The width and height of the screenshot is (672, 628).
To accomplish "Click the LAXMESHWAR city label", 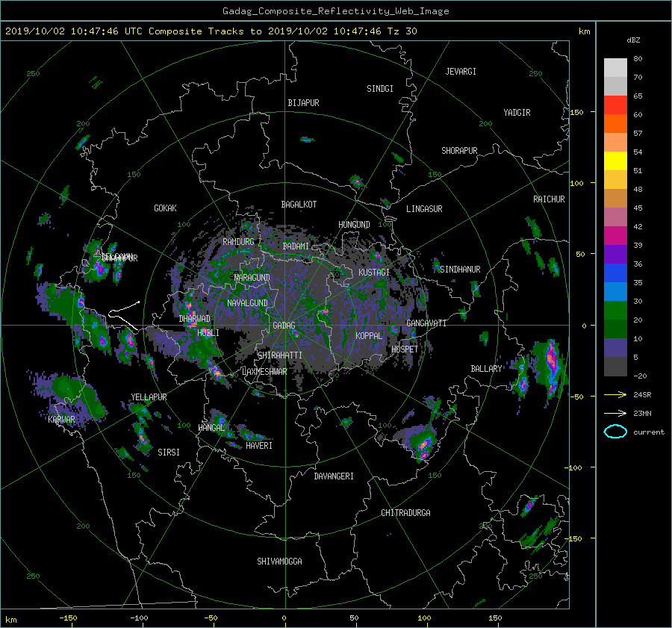I will [264, 372].
